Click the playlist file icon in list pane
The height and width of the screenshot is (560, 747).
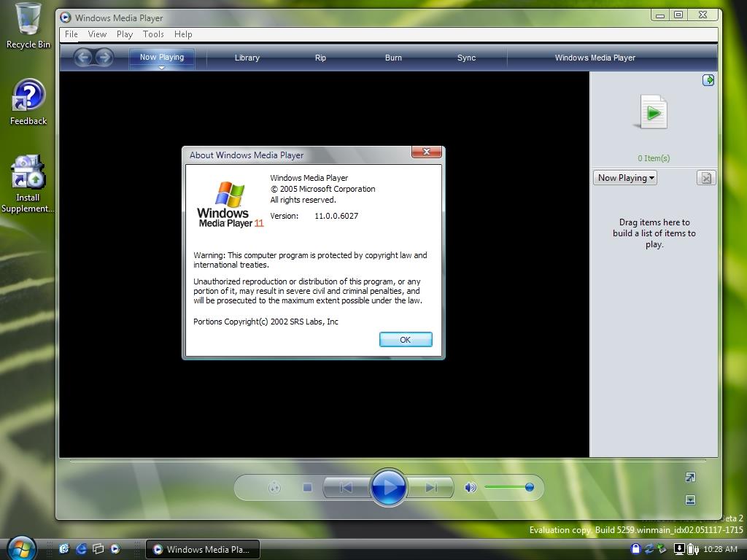click(x=653, y=112)
